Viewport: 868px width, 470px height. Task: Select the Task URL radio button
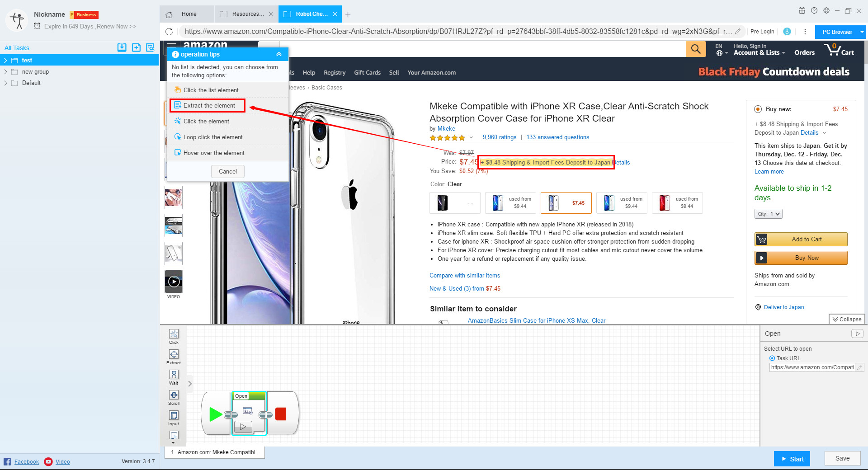773,358
